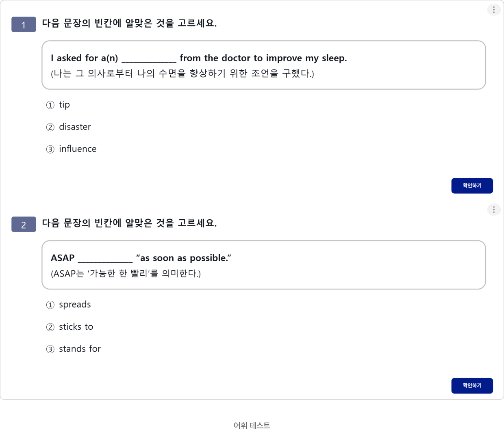The image size is (504, 443).
Task: Click the blank after ASAP
Action: [105, 259]
